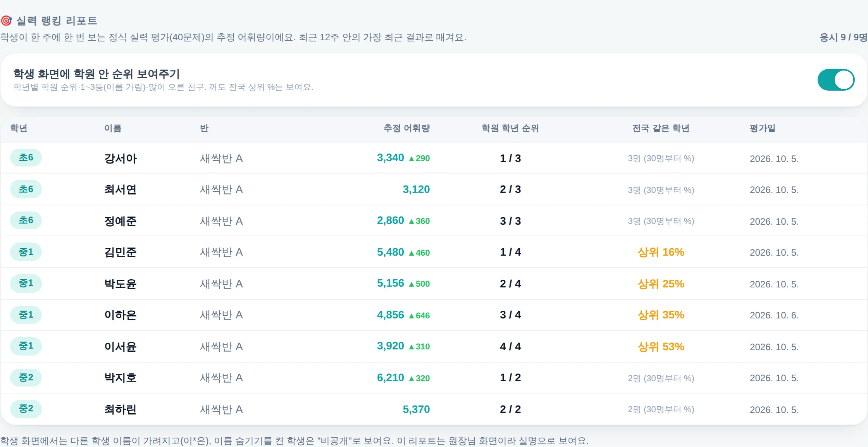Click the ▲500 increase indicator
This screenshot has width=868, height=447.
coord(419,284)
